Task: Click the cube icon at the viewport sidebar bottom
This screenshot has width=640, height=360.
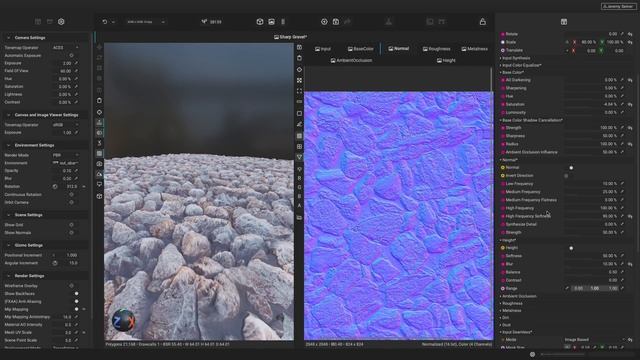Action: point(99,196)
